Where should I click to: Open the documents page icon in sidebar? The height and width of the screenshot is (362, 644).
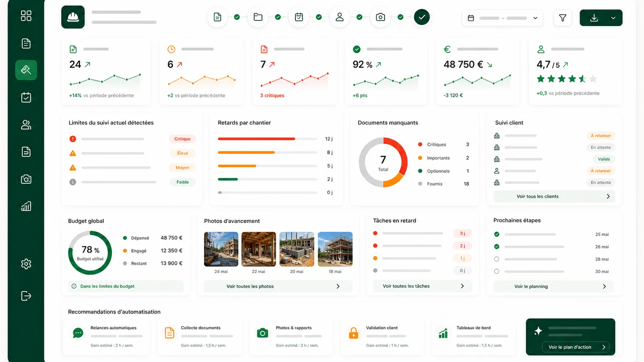coord(26,43)
